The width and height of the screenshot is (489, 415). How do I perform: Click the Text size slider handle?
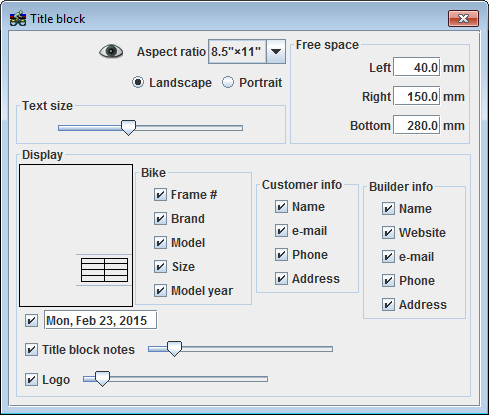(128, 128)
